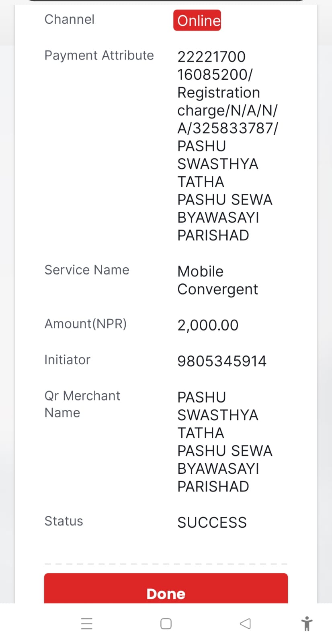Tap the 2,000.00 amount value

coord(208,325)
